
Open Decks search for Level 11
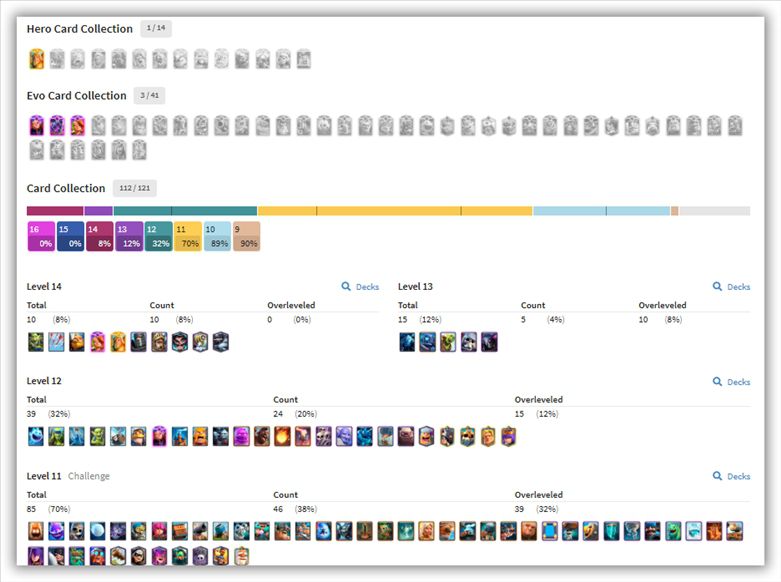[731, 476]
